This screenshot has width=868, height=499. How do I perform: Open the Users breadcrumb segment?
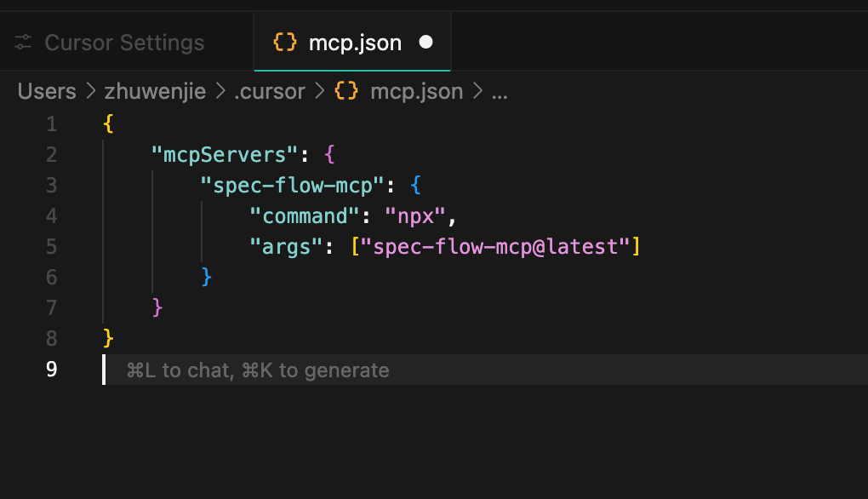(47, 91)
